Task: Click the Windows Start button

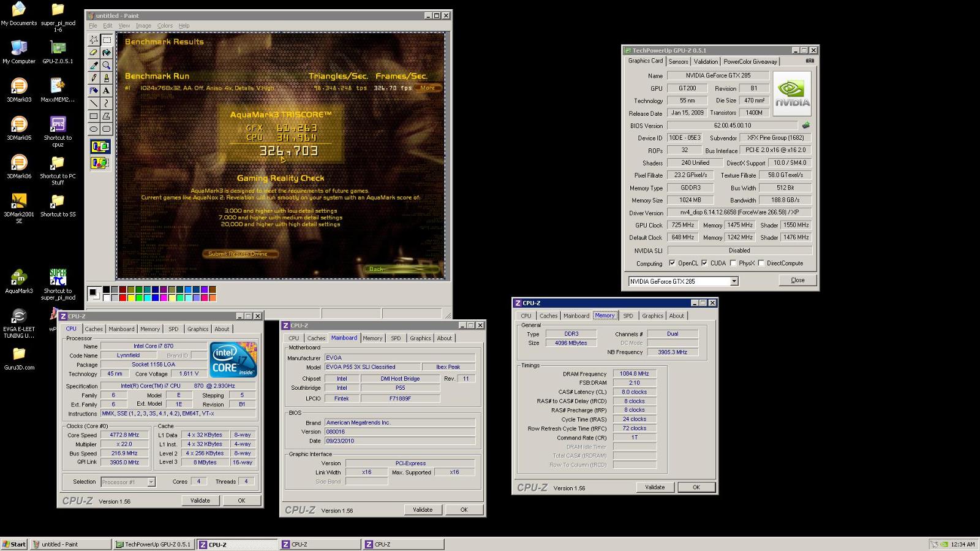Action: point(14,544)
